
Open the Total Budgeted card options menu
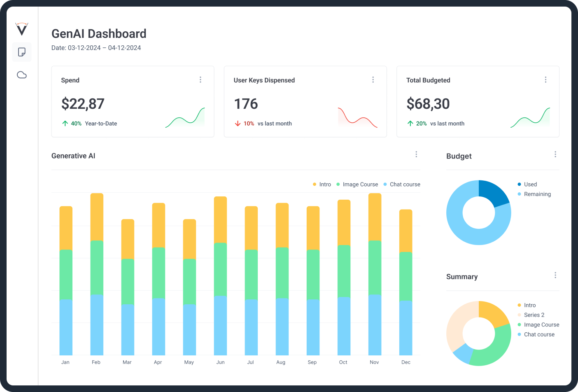(x=545, y=79)
